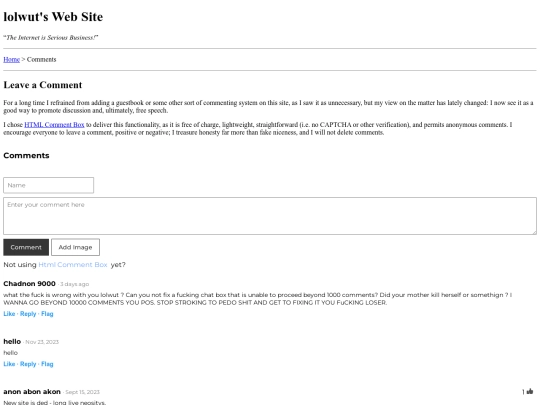This screenshot has width=540, height=405.
Task: Follow the Home breadcrumb link
Action: pos(11,60)
